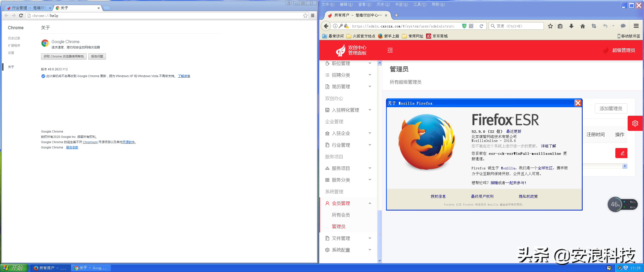Screen dimensions: 644x272
Task: Click 最近更新 link in Firefox dialog
Action: (514, 132)
